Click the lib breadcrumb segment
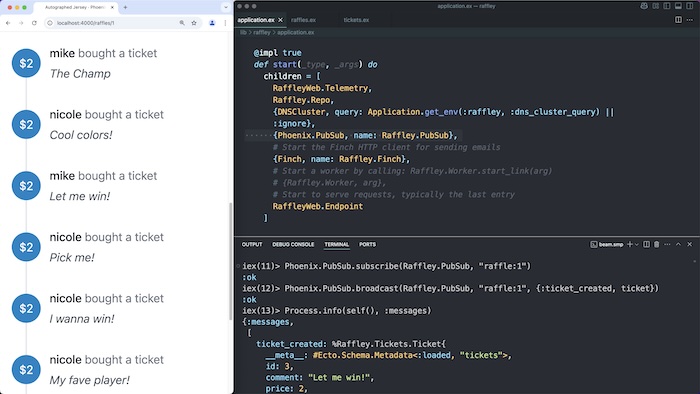The width and height of the screenshot is (700, 394). (x=243, y=32)
